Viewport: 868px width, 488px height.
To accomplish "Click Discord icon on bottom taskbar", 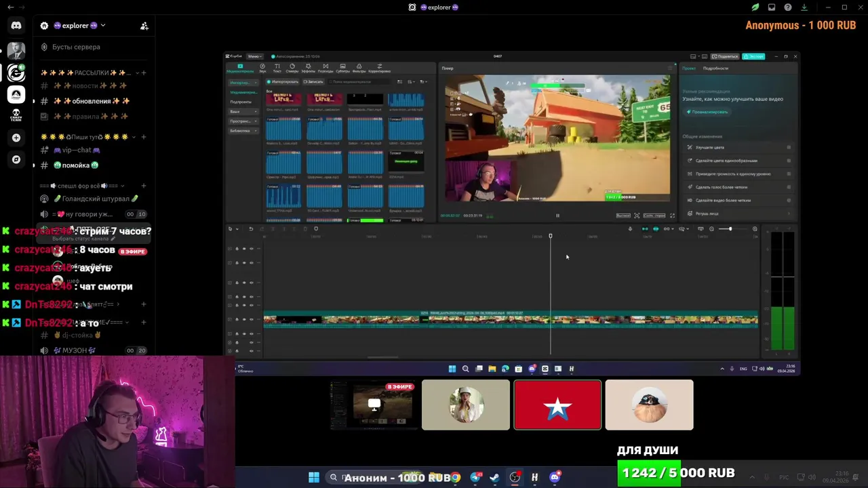I will 555,477.
